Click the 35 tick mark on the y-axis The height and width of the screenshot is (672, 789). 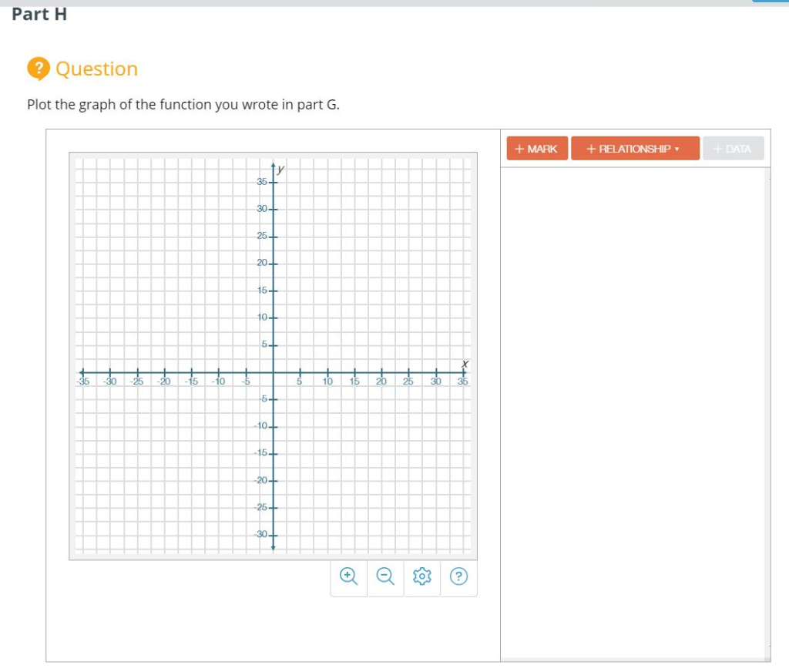[274, 181]
